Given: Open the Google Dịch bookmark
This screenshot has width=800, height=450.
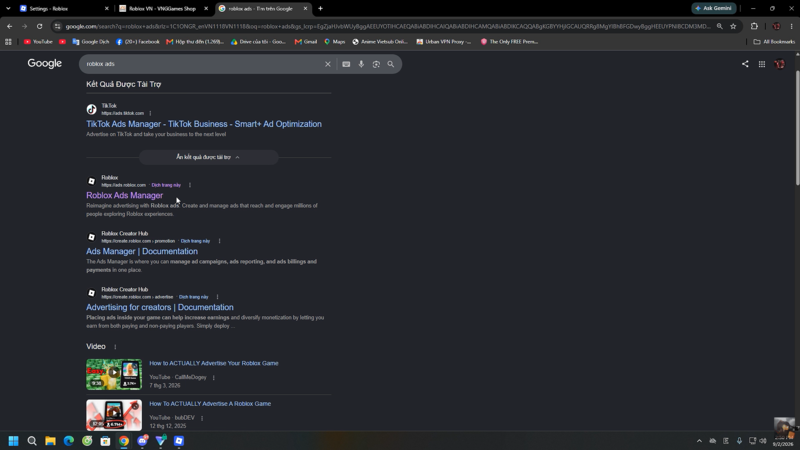Looking at the screenshot, I should (91, 42).
